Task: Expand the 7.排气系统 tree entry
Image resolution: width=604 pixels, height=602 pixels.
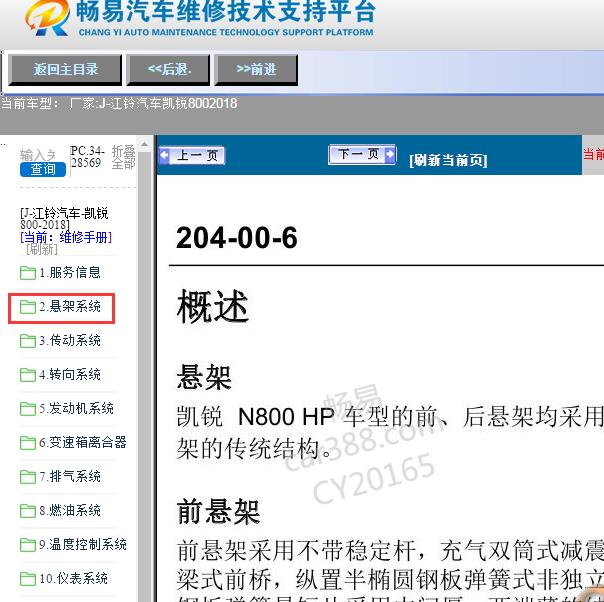Action: pos(70,476)
